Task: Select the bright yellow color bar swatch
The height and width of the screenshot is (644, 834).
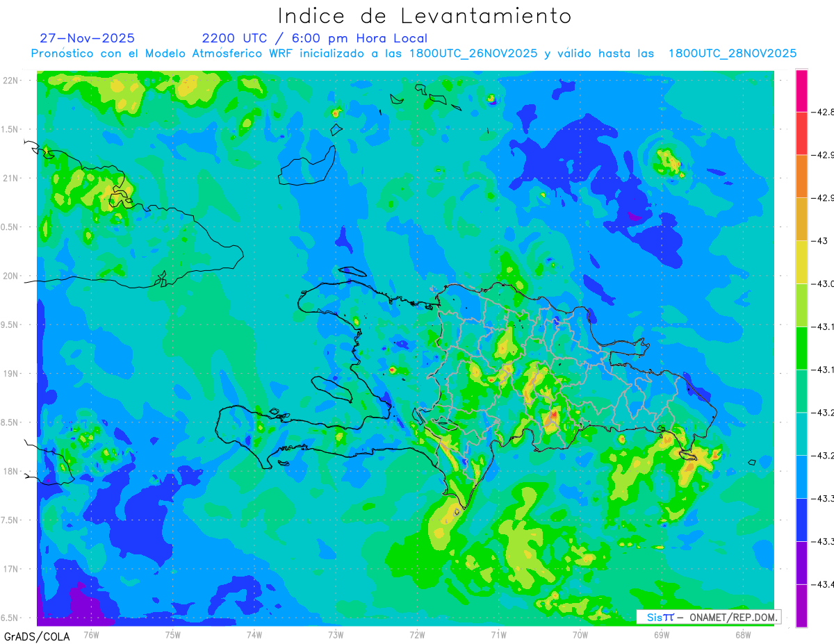Action: 801,262
